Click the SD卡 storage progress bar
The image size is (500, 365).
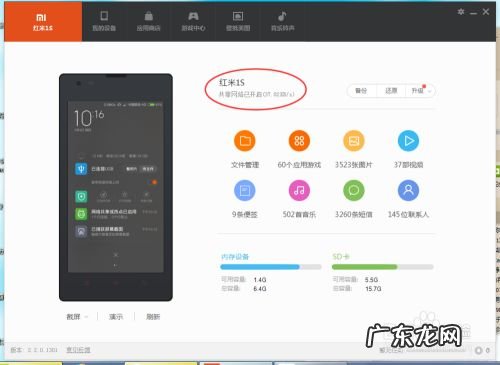[382, 267]
